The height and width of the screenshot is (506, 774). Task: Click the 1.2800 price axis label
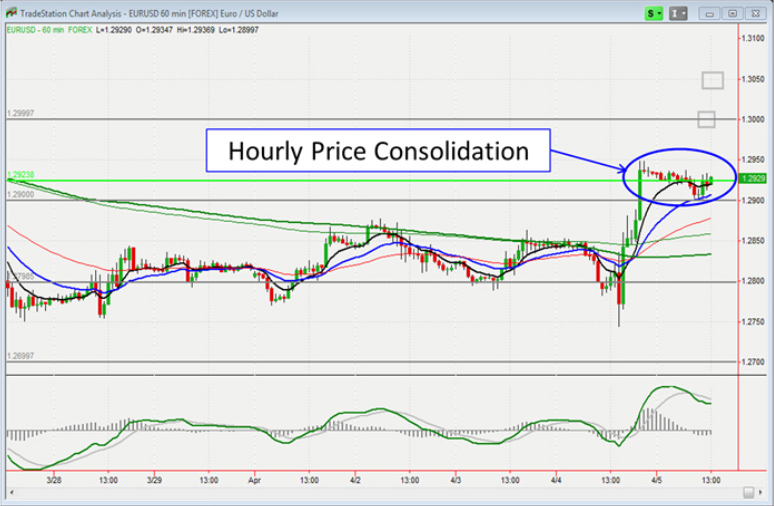click(x=754, y=281)
